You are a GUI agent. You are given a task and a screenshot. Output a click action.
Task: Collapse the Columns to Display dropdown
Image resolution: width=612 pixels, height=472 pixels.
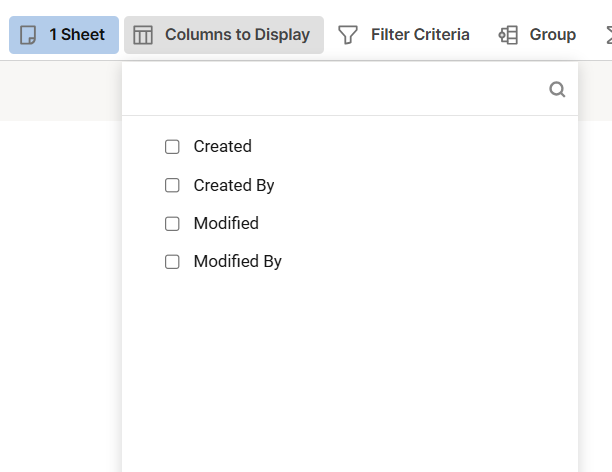point(224,35)
